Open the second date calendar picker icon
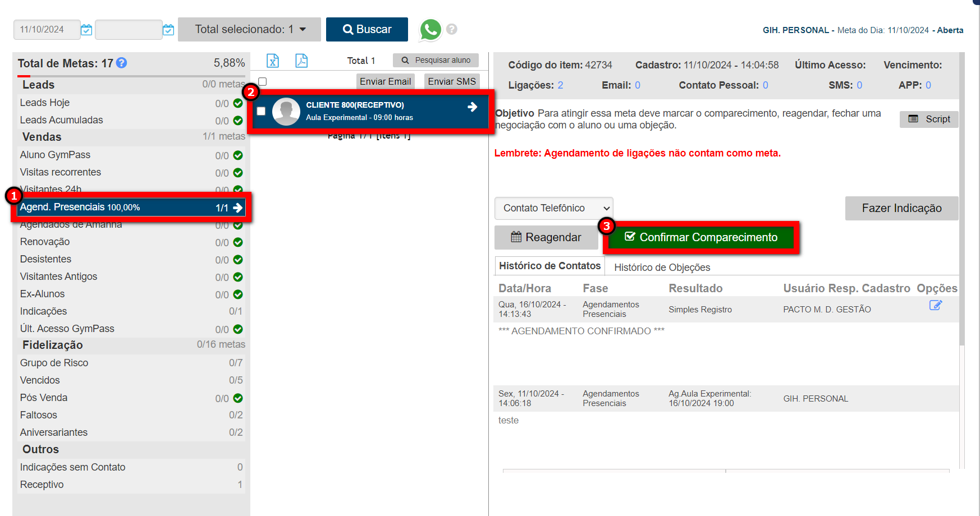980x516 pixels. pos(168,30)
